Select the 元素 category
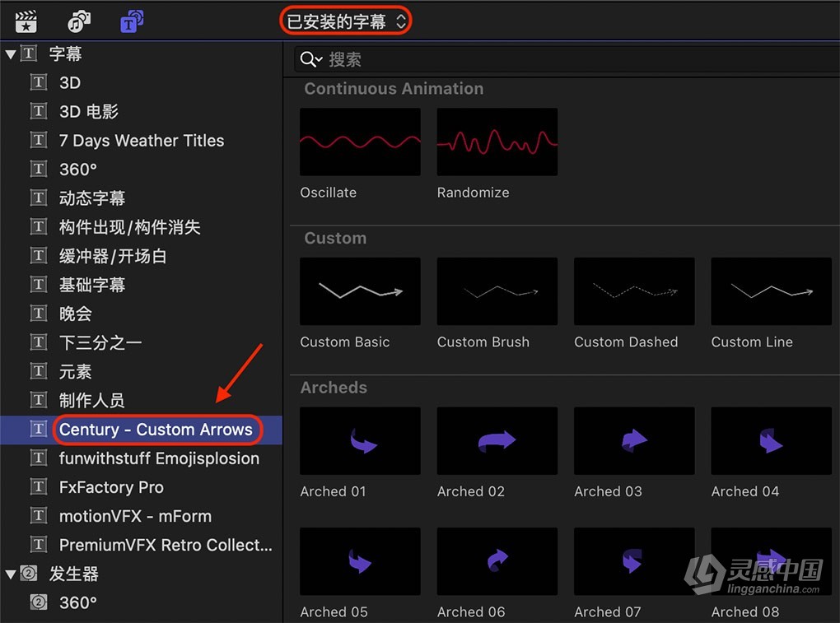This screenshot has width=840, height=623. pyautogui.click(x=75, y=371)
